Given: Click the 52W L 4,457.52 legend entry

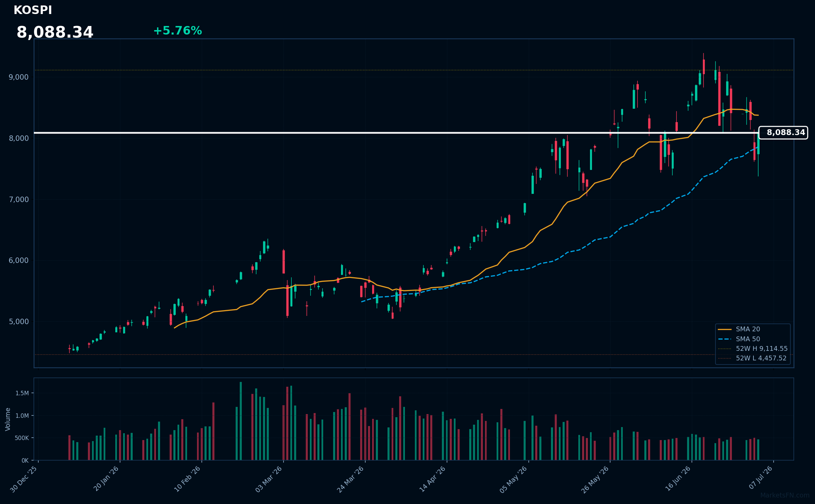Looking at the screenshot, I should click(752, 358).
